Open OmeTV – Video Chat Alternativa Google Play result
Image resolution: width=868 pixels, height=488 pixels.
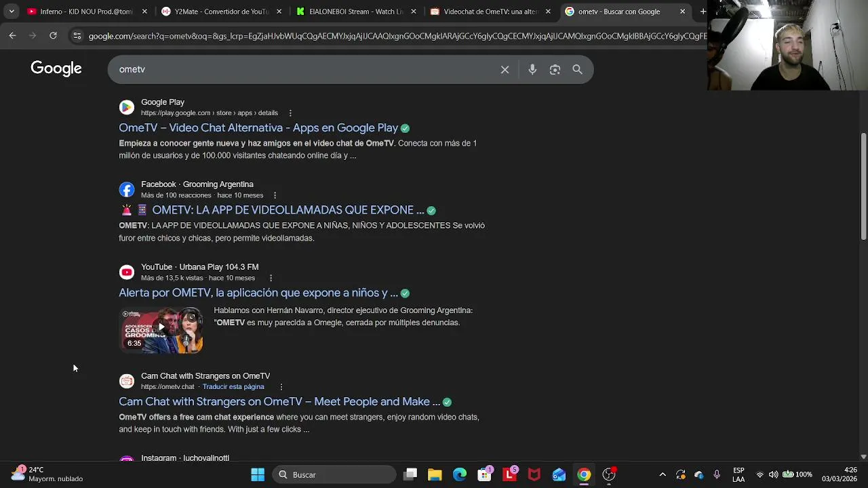coord(258,127)
